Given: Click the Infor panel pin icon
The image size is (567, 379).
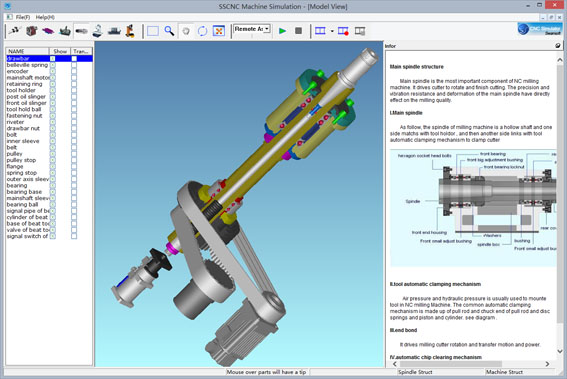Looking at the screenshot, I should click(558, 46).
